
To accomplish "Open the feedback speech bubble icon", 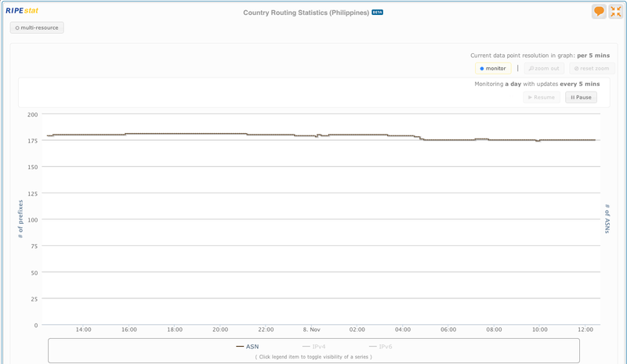I will click(x=599, y=12).
